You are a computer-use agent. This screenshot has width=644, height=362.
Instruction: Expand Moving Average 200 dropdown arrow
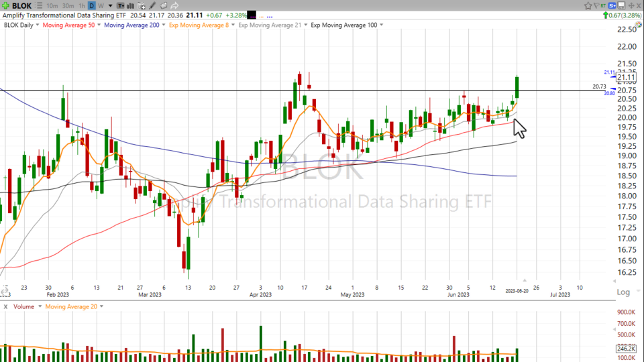[x=164, y=25]
